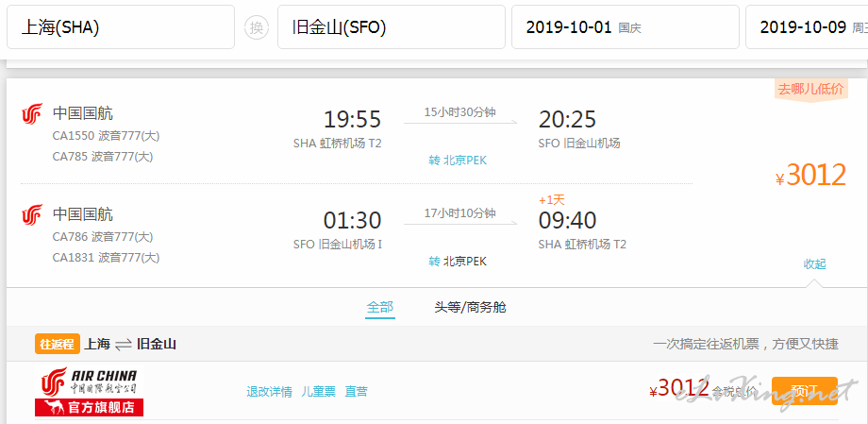The width and height of the screenshot is (868, 424).
Task: Click the round-trip exchange arrows icon
Action: click(124, 344)
